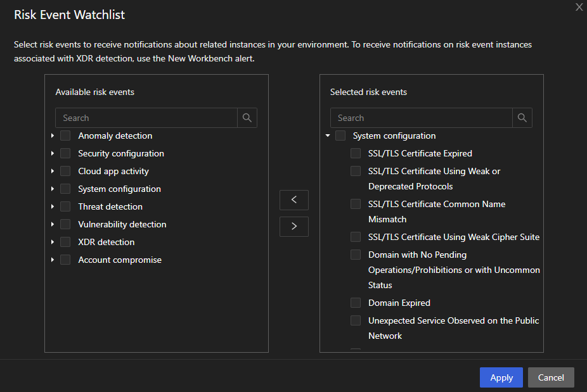Check SSL/TLS Certificate Using Weak Cipher Suite
Viewport: 587px width, 392px height.
point(356,237)
